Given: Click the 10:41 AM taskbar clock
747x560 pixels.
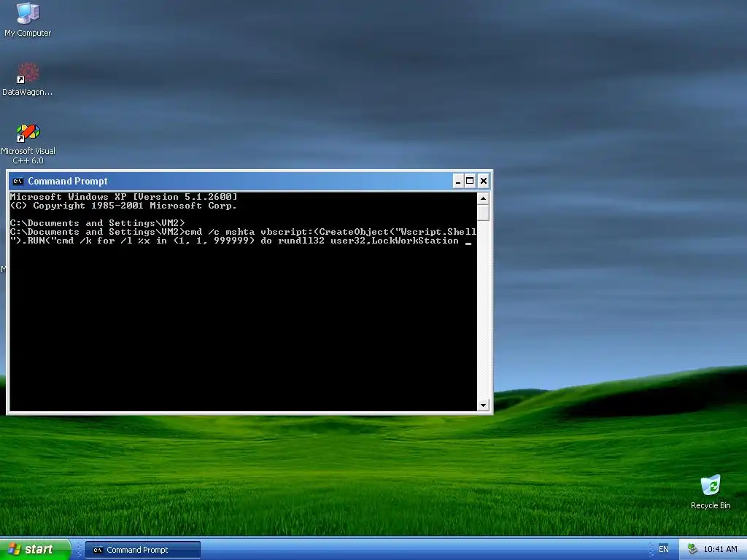Looking at the screenshot, I should 720,549.
